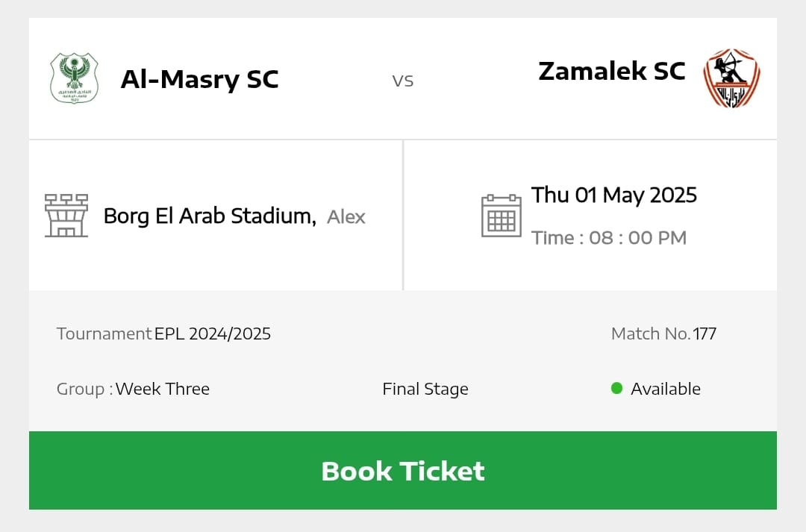This screenshot has height=532, width=806.
Task: Click the Alex city label
Action: point(346,217)
